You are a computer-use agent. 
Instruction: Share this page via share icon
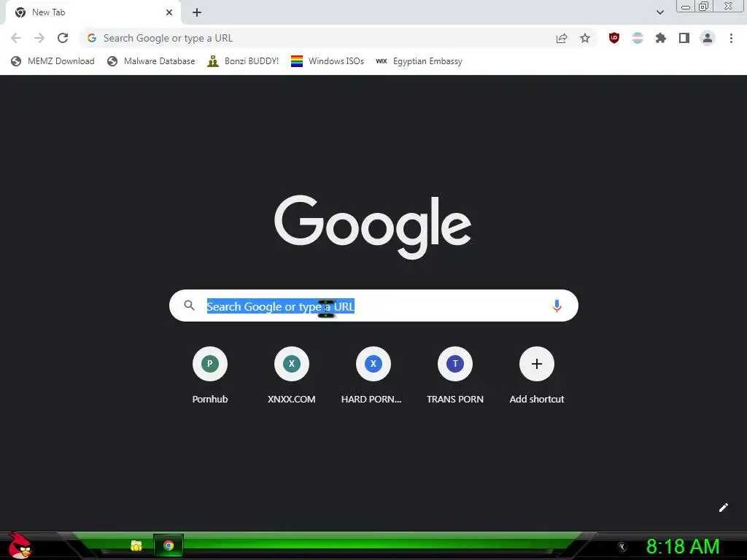pos(562,38)
